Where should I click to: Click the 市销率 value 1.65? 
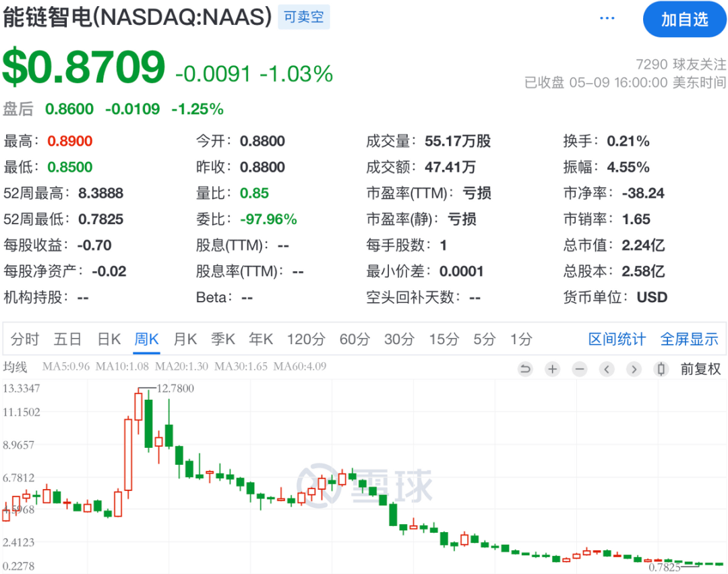636,219
